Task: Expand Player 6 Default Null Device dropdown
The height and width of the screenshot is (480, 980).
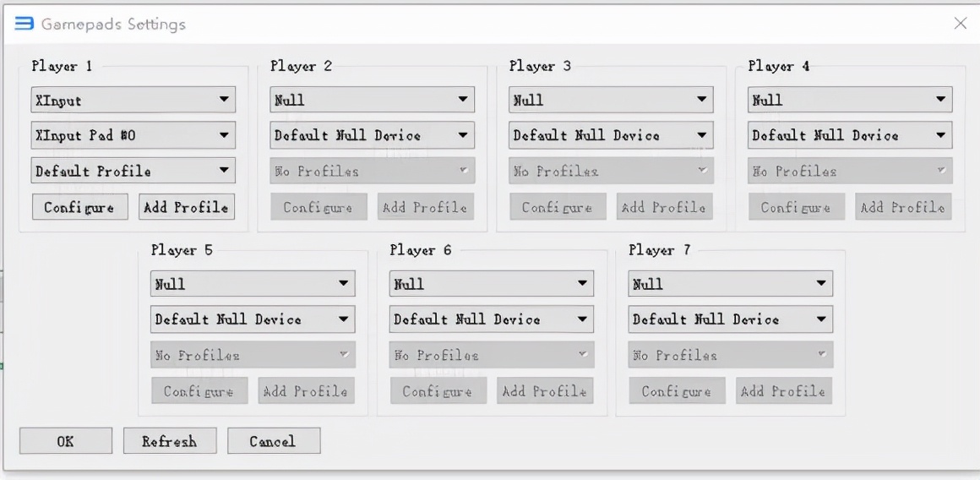Action: point(492,319)
